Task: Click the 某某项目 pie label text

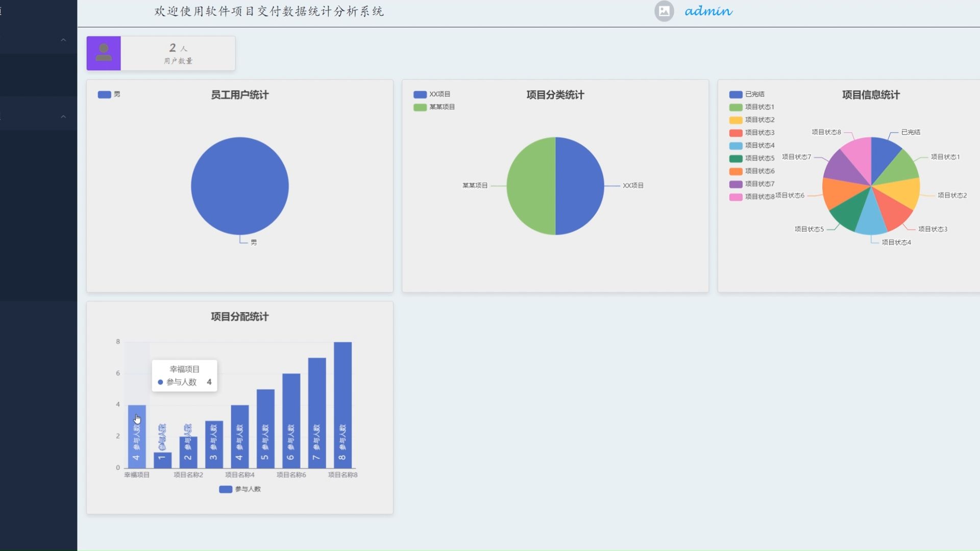Action: [x=475, y=186]
